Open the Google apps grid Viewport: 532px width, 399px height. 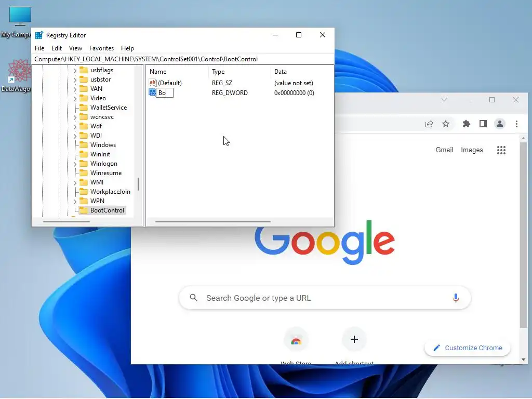tap(501, 150)
